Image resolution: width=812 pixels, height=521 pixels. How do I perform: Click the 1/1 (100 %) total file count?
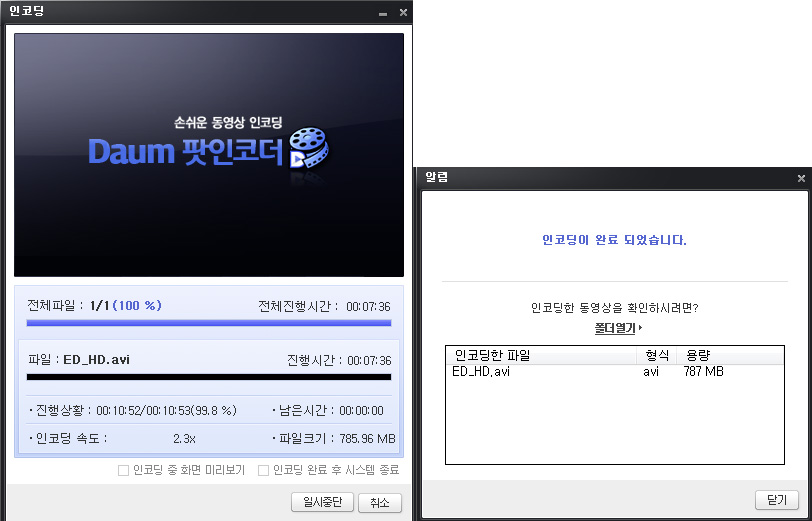[x=126, y=306]
